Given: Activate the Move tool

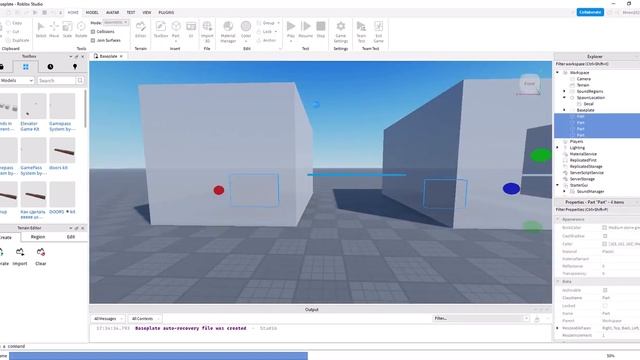Looking at the screenshot, I should (54, 30).
